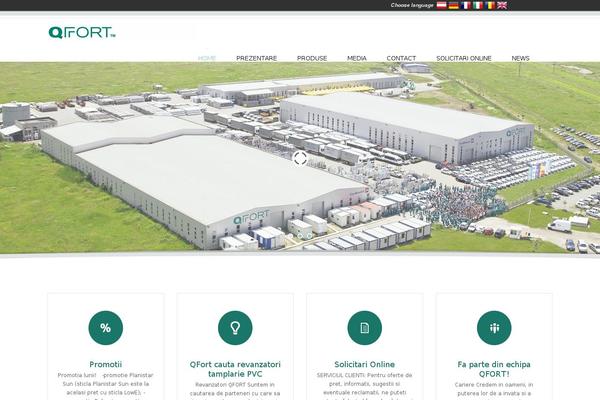The width and height of the screenshot is (600, 400).
Task: Click 'Promotia lunii' text in Promotii card
Action: [77, 375]
